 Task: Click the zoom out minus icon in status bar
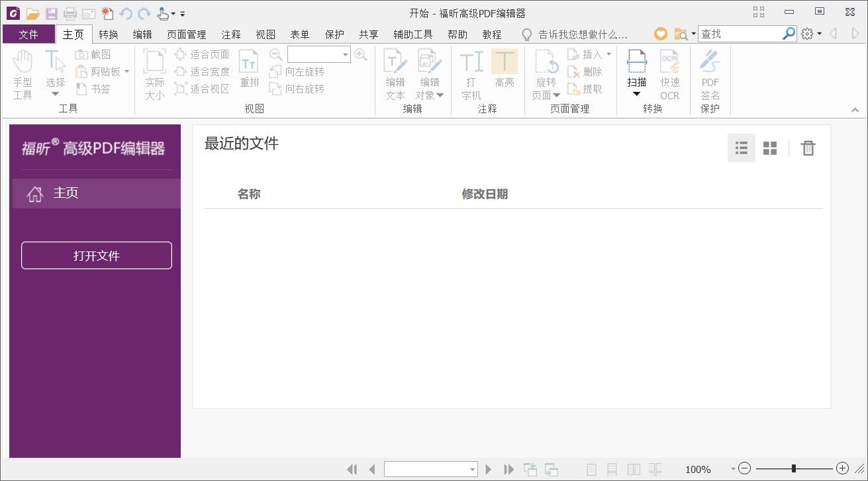tap(745, 468)
